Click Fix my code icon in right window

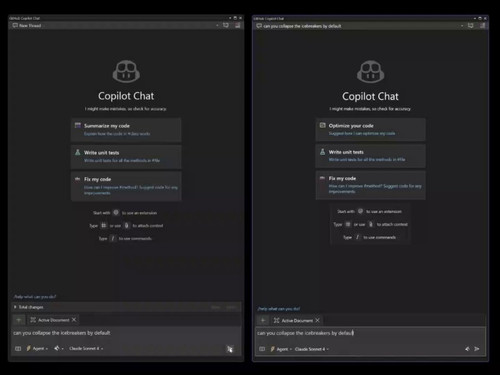point(322,178)
